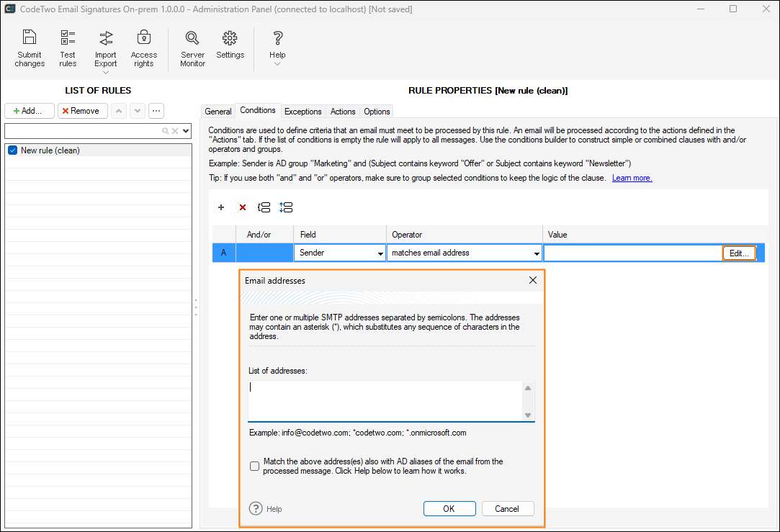
Task: Expand the Import Export dropdown
Action: (x=106, y=72)
